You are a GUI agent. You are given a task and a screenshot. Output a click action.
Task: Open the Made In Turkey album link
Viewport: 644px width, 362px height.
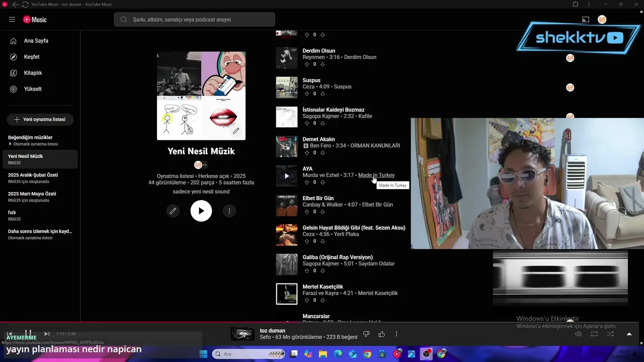click(376, 175)
